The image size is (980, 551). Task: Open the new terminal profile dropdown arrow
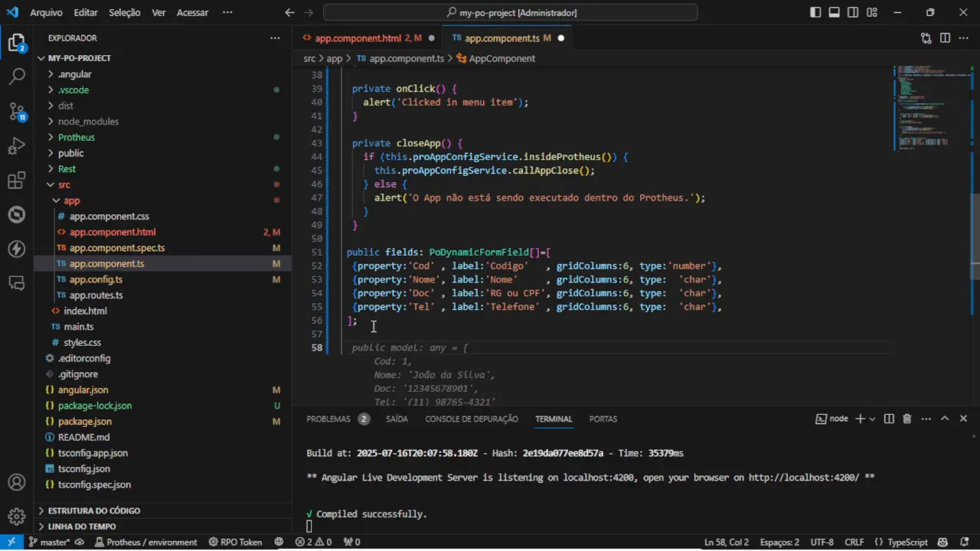coord(872,419)
